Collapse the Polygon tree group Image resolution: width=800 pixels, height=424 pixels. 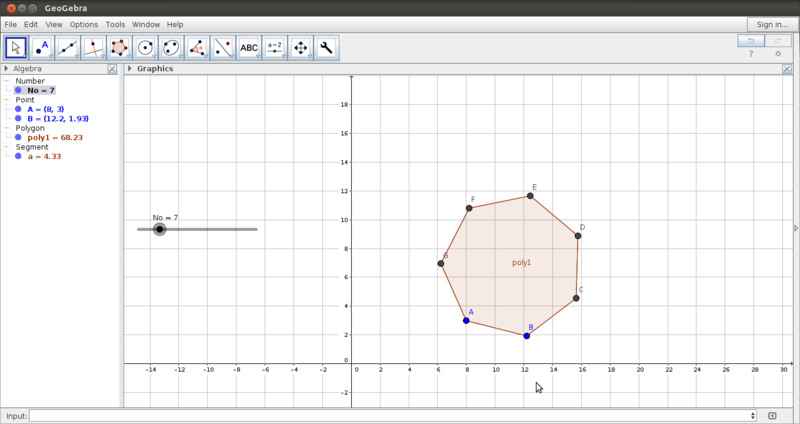(7, 128)
